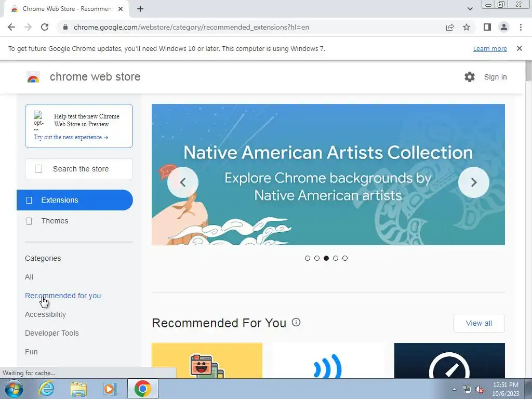Open the Chrome profile avatar menu

pyautogui.click(x=504, y=27)
